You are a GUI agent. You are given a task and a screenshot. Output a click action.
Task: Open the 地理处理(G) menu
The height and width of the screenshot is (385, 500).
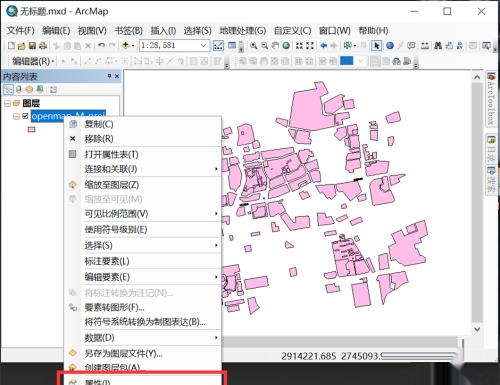pos(242,31)
